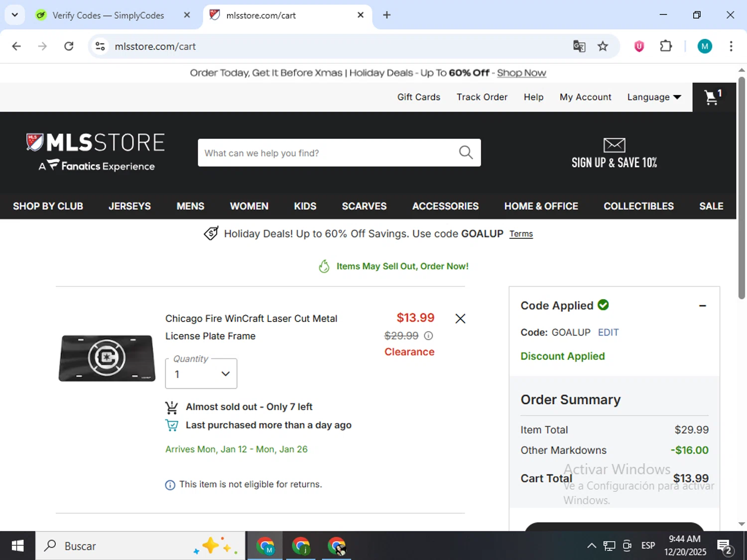This screenshot has height=560, width=747.
Task: Open the first Chrome taskbar icon
Action: pyautogui.click(x=265, y=546)
